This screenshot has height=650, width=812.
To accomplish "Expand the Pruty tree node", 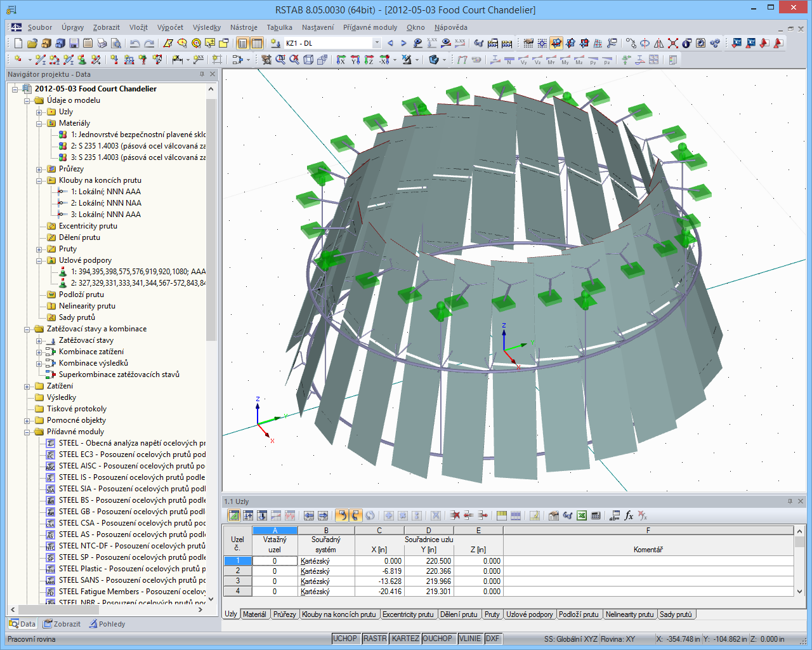I will tap(39, 249).
